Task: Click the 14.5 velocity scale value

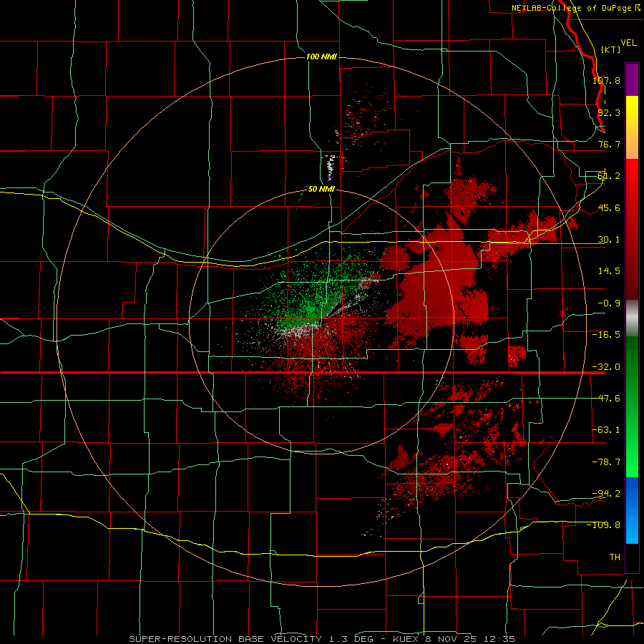Action: coord(609,270)
